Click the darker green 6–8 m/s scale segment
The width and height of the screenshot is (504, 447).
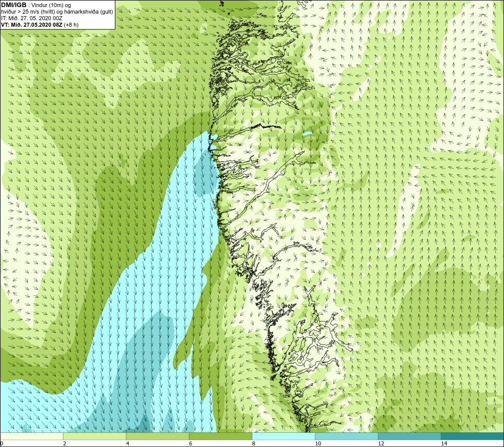[221, 436]
